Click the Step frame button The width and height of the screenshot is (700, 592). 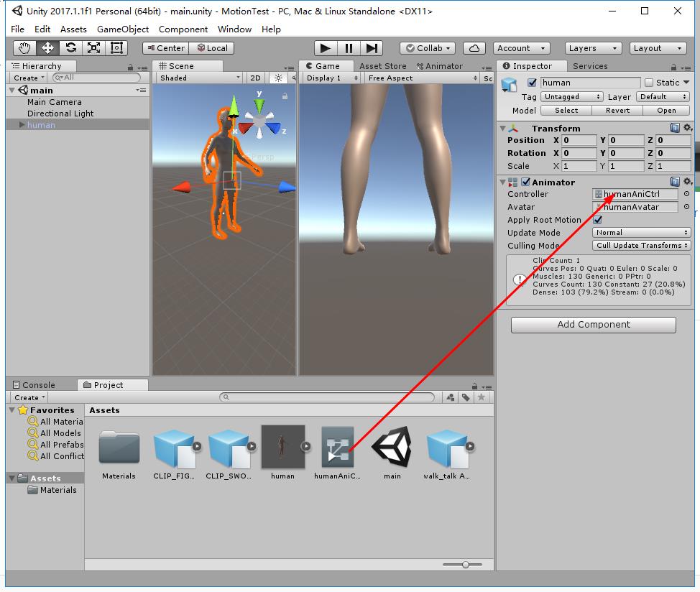click(x=372, y=47)
